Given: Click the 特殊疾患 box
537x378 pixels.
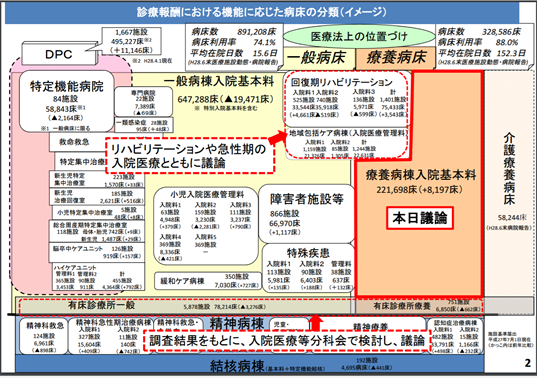Looking at the screenshot, I should click(308, 268).
